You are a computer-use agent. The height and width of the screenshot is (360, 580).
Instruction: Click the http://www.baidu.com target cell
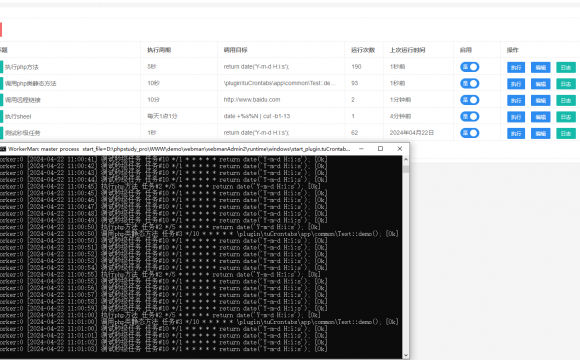tap(252, 100)
